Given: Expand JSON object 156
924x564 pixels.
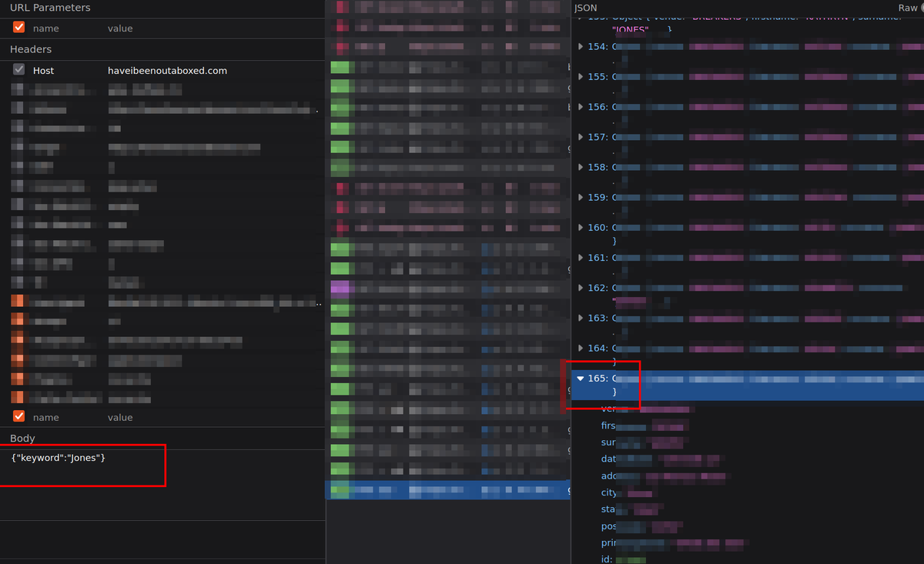Looking at the screenshot, I should coord(581,107).
